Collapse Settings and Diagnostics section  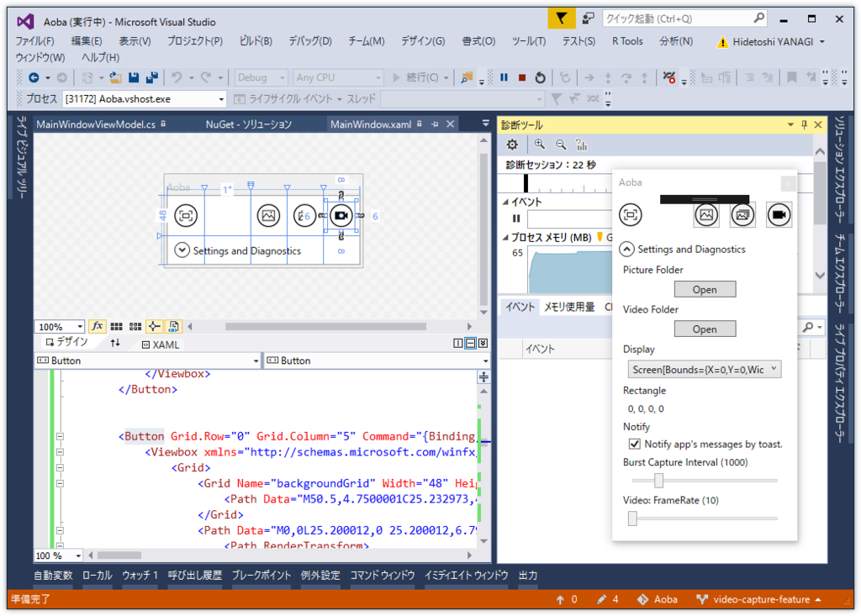pos(627,249)
